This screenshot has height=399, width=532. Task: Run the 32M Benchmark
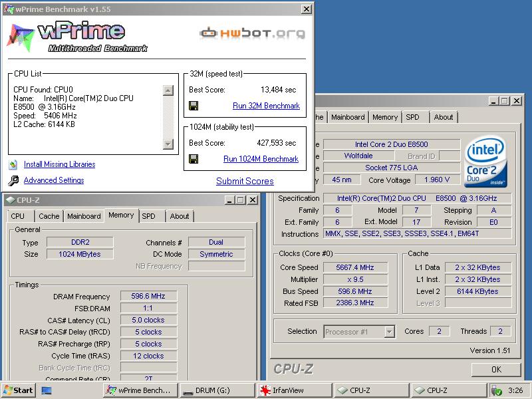[266, 106]
